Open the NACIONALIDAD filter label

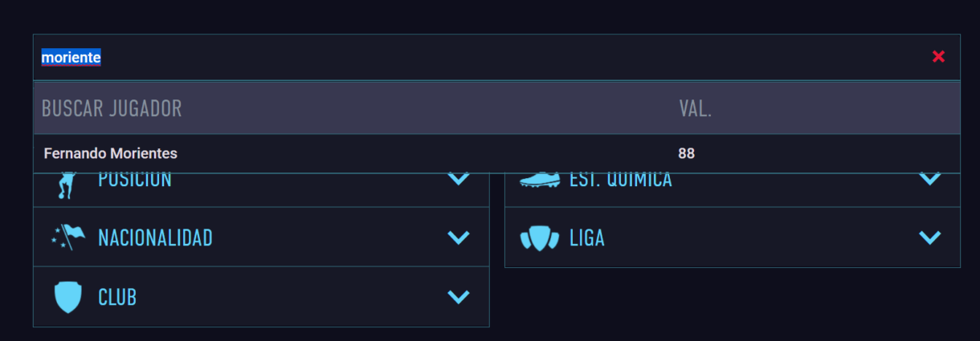pos(155,237)
